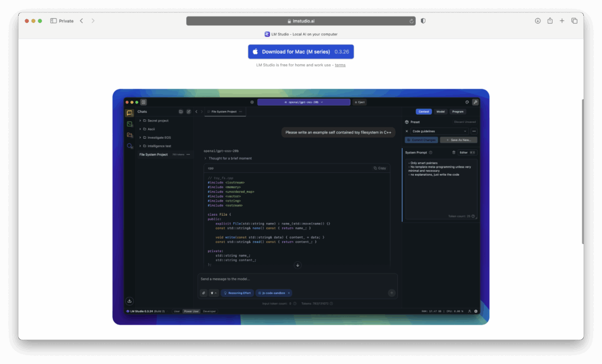
Task: Open the Discover search icon in LM Studio sidebar
Action: coord(130,146)
